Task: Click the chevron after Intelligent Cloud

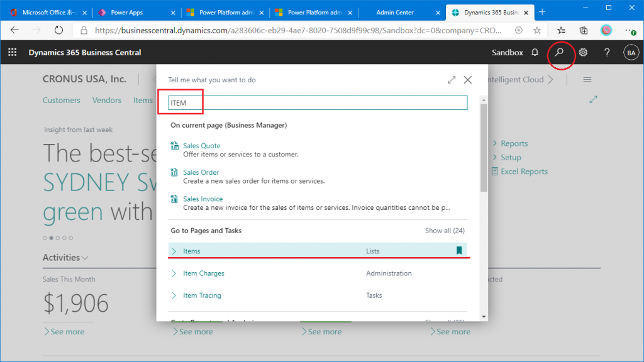Action: tap(551, 80)
